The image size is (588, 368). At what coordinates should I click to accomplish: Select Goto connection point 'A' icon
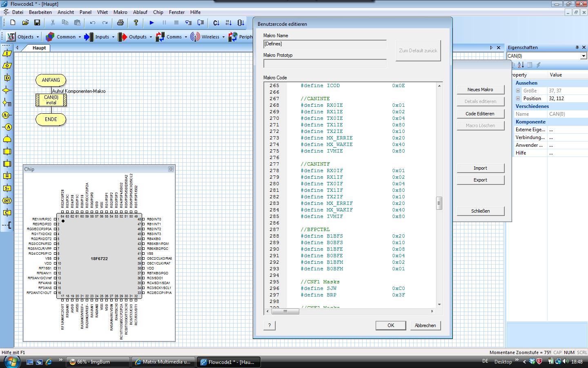click(7, 127)
